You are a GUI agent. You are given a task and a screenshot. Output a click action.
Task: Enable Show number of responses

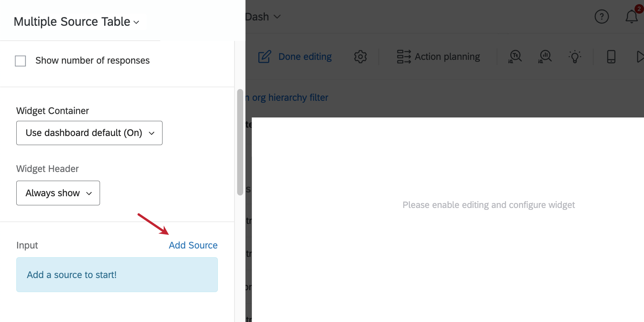coord(20,61)
